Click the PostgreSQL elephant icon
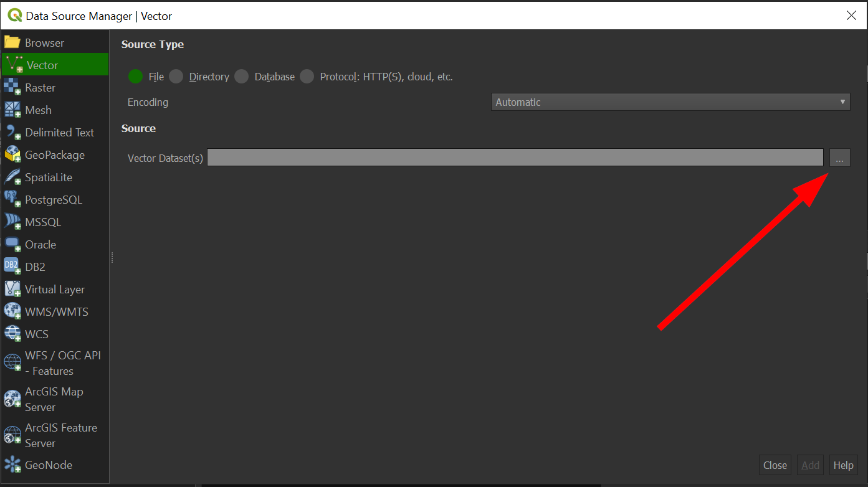This screenshot has height=487, width=868. (12, 199)
